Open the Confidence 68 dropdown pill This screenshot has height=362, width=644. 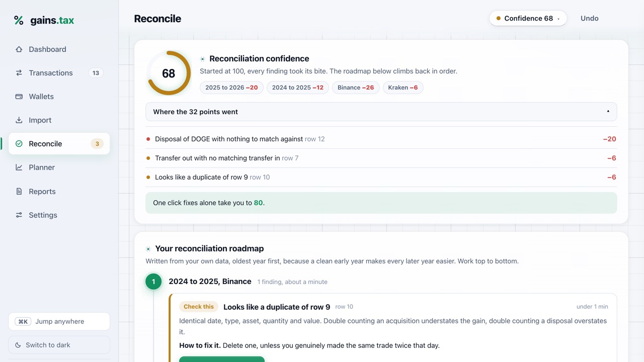(x=528, y=18)
